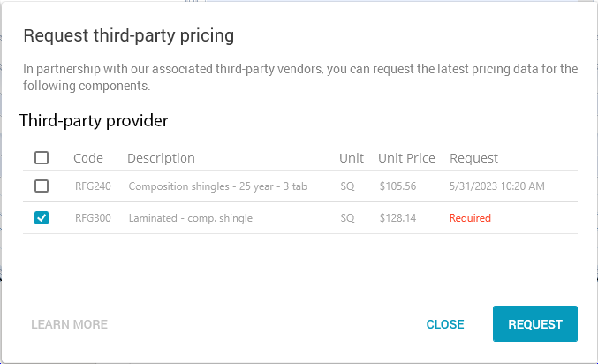The height and width of the screenshot is (364, 598).
Task: Click the REQUEST button
Action: (x=534, y=324)
